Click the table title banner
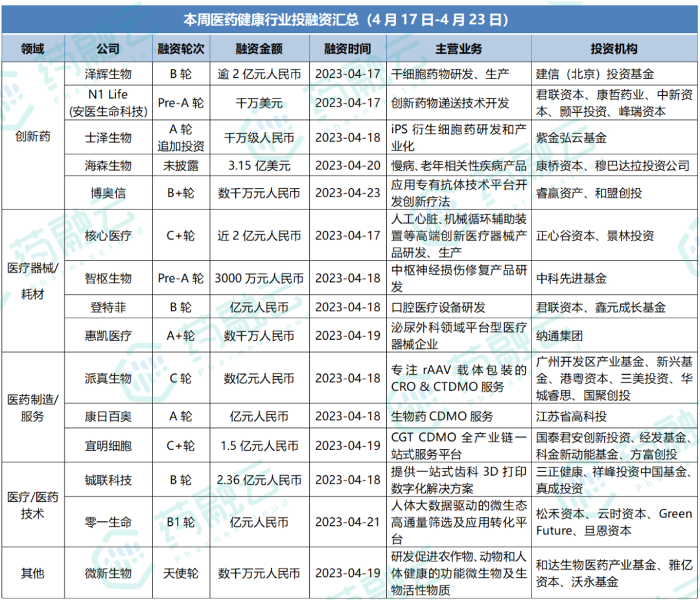 pos(350,19)
